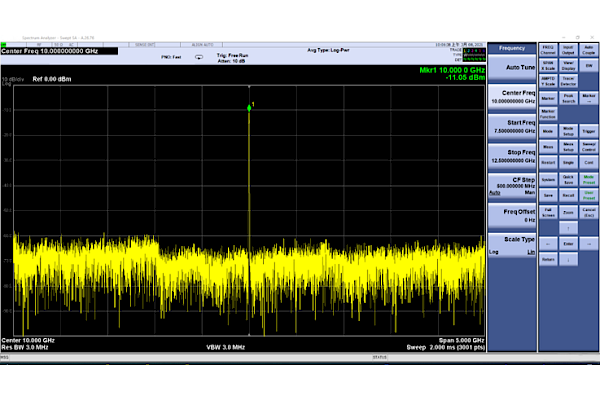Run Peak Search
The height and width of the screenshot is (400, 600).
coord(568,98)
